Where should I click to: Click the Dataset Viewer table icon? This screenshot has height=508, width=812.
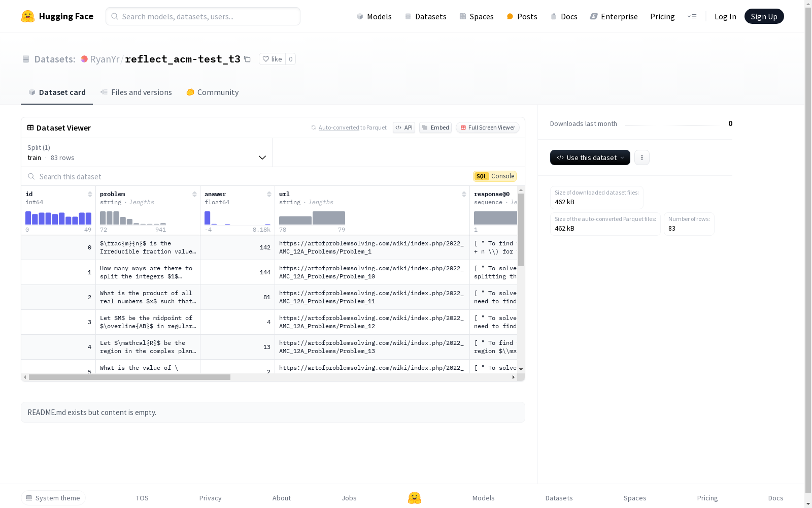(x=30, y=128)
